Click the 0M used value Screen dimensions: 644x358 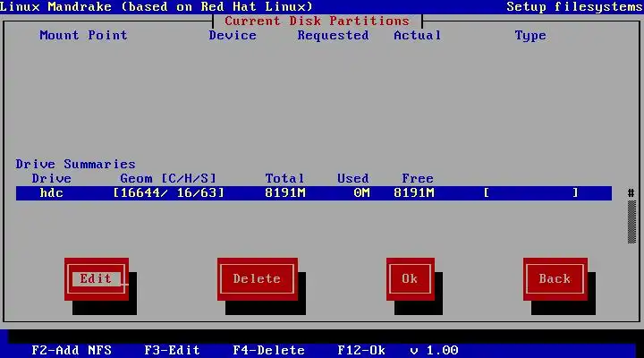coord(361,193)
